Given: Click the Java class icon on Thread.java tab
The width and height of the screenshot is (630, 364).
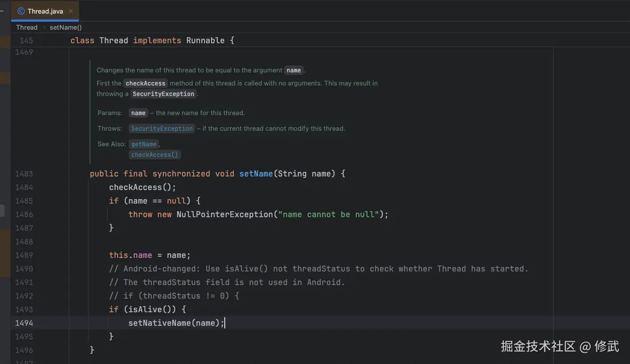Looking at the screenshot, I should (x=21, y=11).
